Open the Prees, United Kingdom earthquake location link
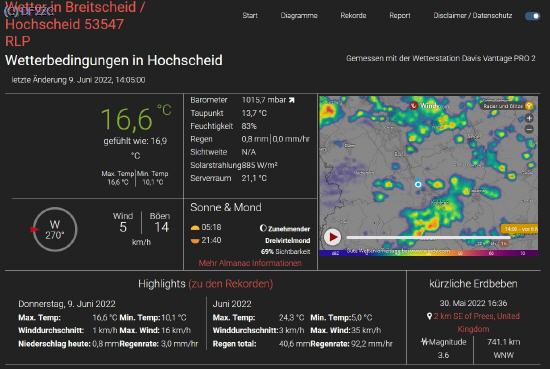Image resolution: width=550 pixels, height=369 pixels. click(x=473, y=322)
